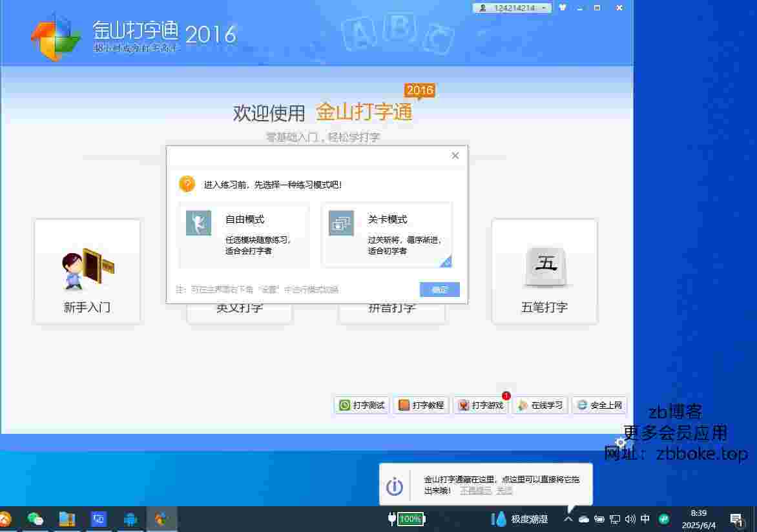Screen dimensions: 757x532
Task: Click the battery tray icon
Action: pos(599,519)
